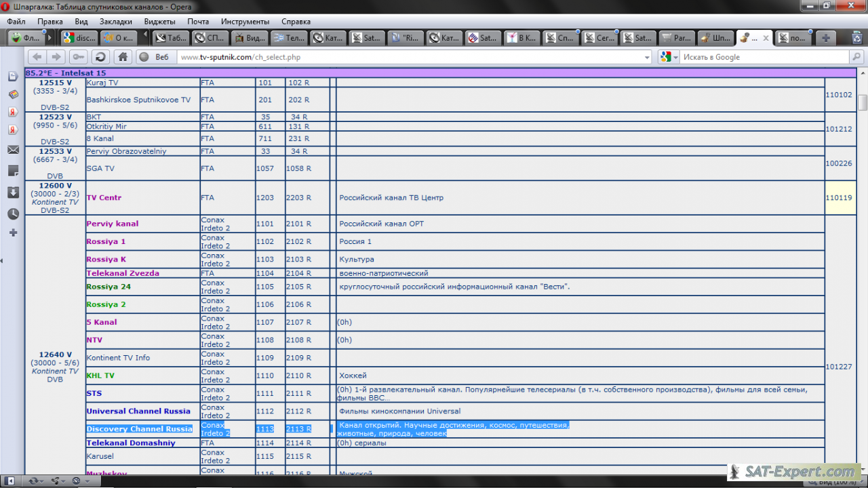868x488 pixels.
Task: Switch to the Вид... tab
Action: tap(249, 38)
